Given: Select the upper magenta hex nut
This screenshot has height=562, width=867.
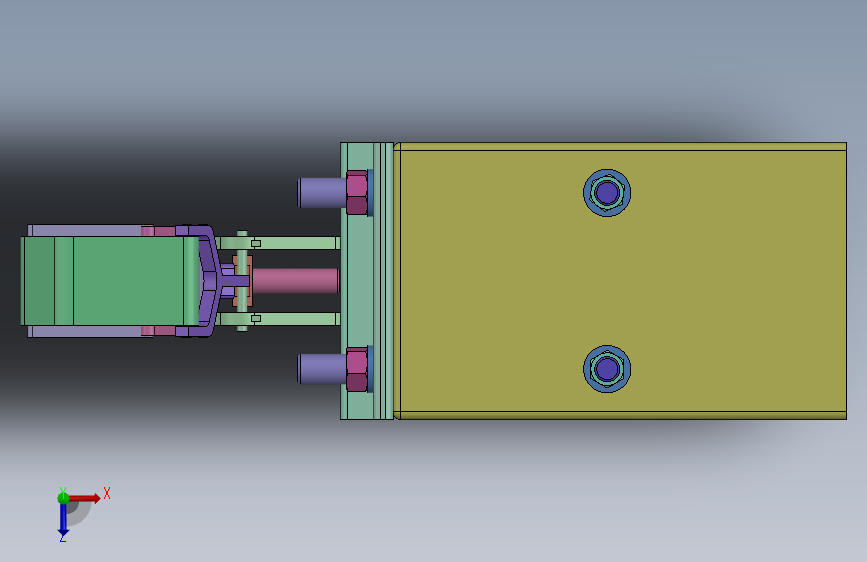Looking at the screenshot, I should [x=357, y=192].
